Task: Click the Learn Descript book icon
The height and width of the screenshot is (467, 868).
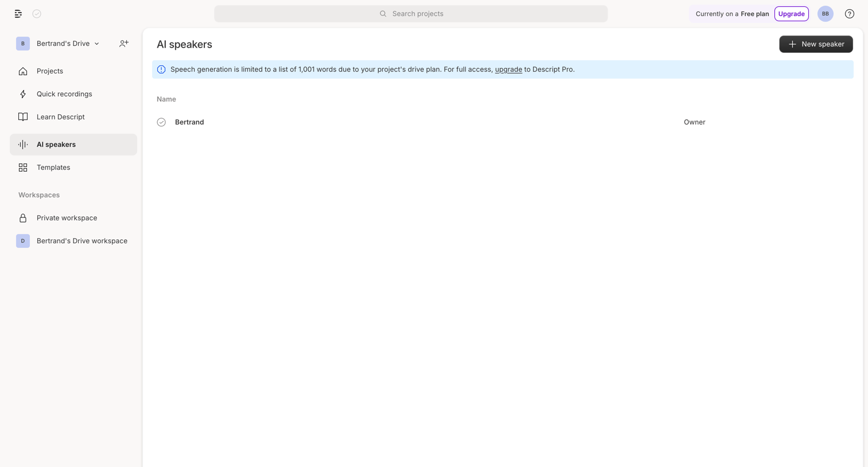Action: point(23,117)
